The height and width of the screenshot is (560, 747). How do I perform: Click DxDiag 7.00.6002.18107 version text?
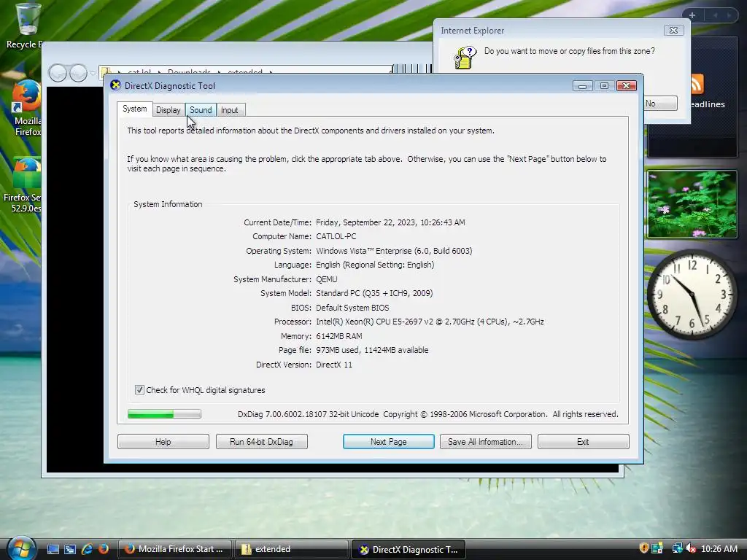pos(308,414)
